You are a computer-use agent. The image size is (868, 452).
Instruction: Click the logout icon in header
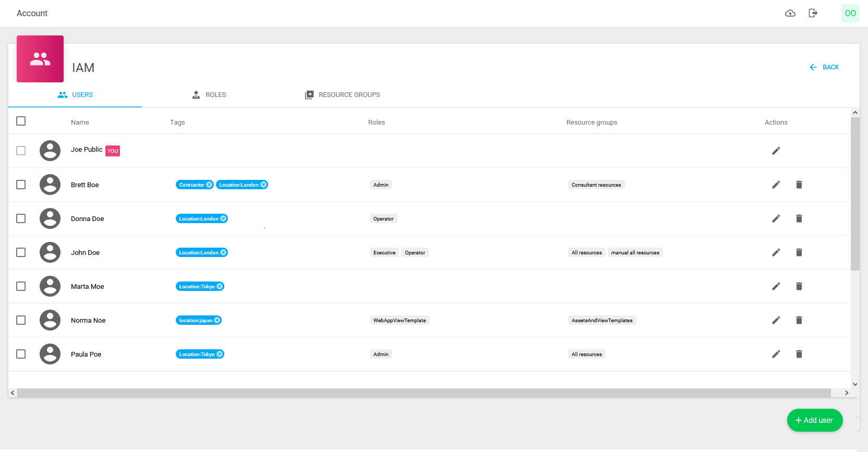point(813,13)
